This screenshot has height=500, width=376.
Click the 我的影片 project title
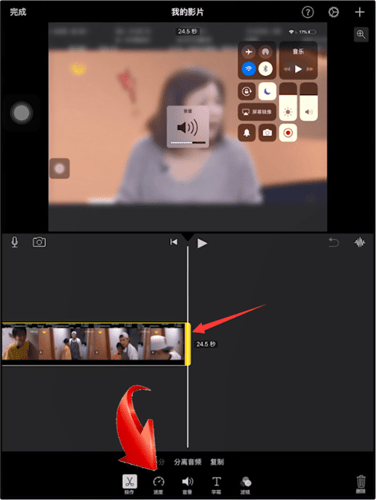coord(187,12)
